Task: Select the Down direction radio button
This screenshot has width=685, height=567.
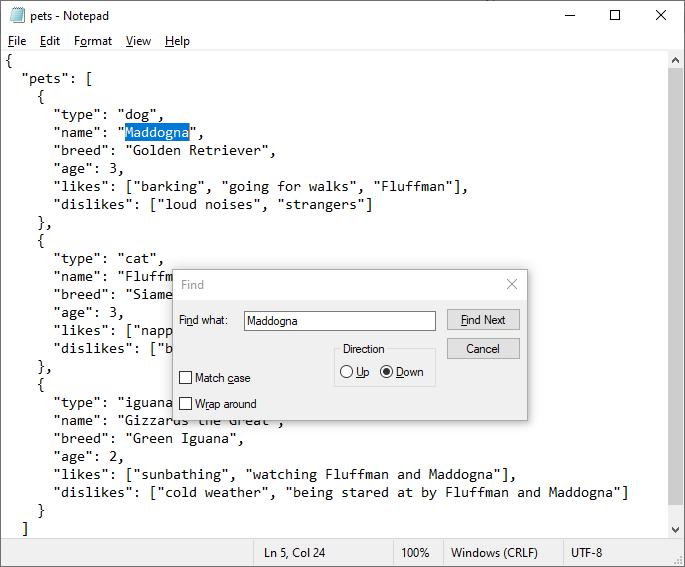Action: 386,372
